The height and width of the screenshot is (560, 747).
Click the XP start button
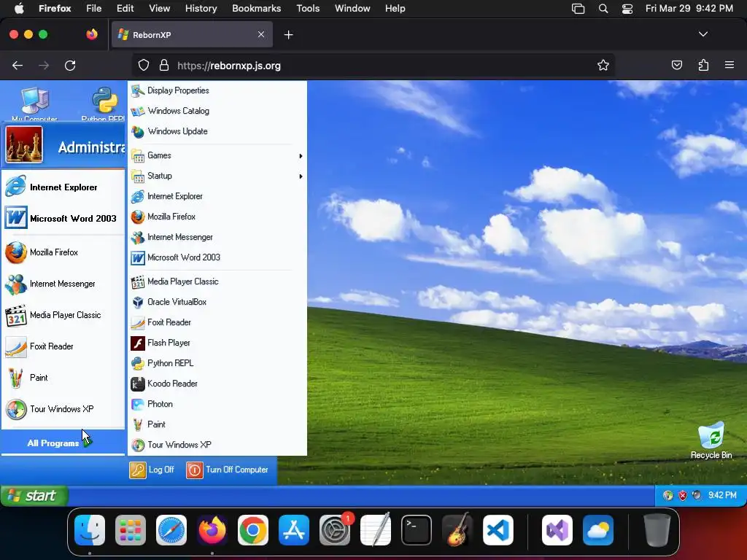point(34,496)
